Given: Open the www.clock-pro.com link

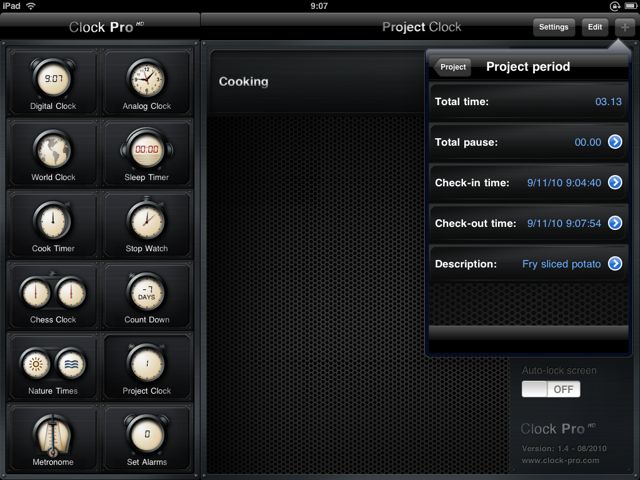Looking at the screenshot, I should (560, 460).
